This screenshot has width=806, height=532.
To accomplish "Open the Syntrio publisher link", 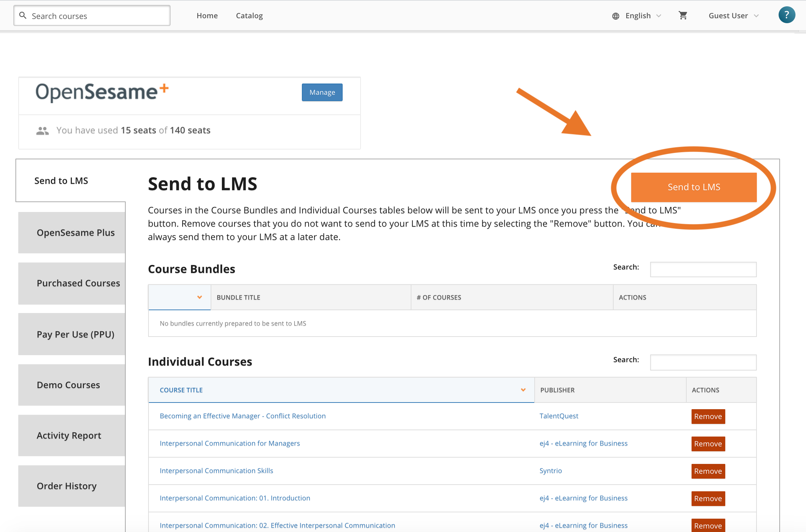I will [x=550, y=471].
